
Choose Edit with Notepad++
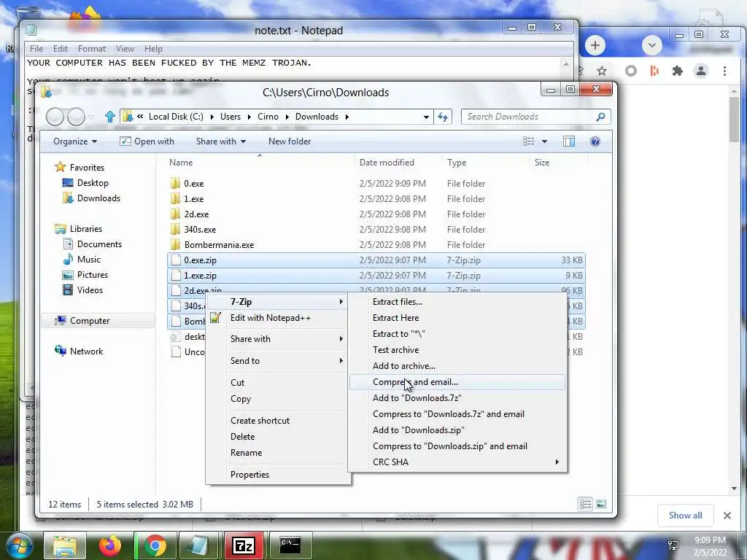tap(276, 318)
